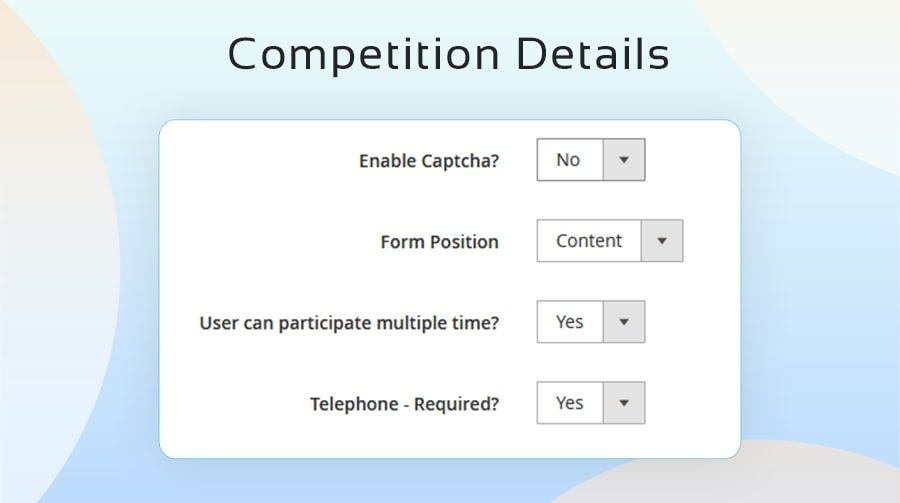
Task: Click the word 'Telephone' in last label
Action: [353, 404]
